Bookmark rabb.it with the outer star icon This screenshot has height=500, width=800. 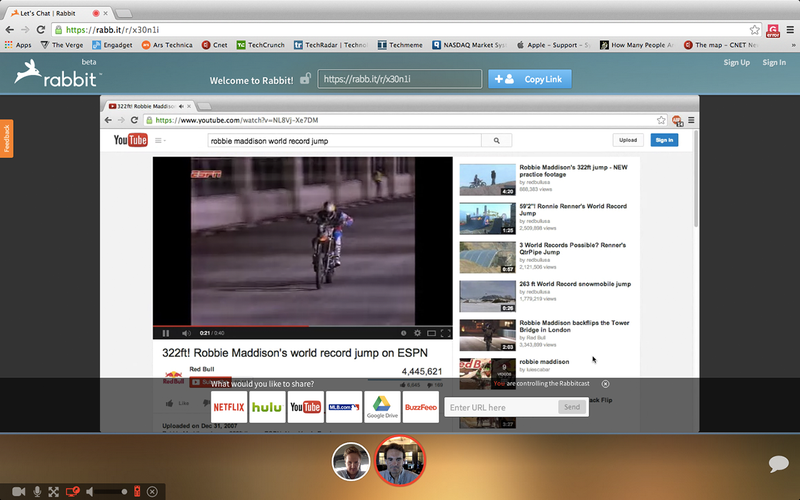[755, 30]
